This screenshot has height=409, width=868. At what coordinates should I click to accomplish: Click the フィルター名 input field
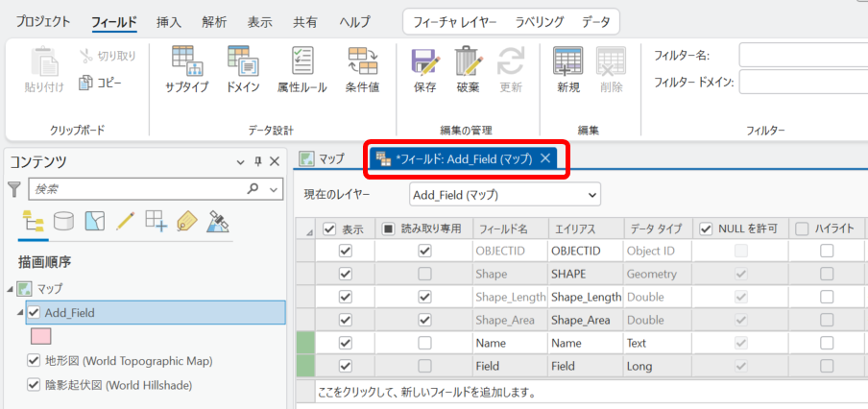point(803,55)
